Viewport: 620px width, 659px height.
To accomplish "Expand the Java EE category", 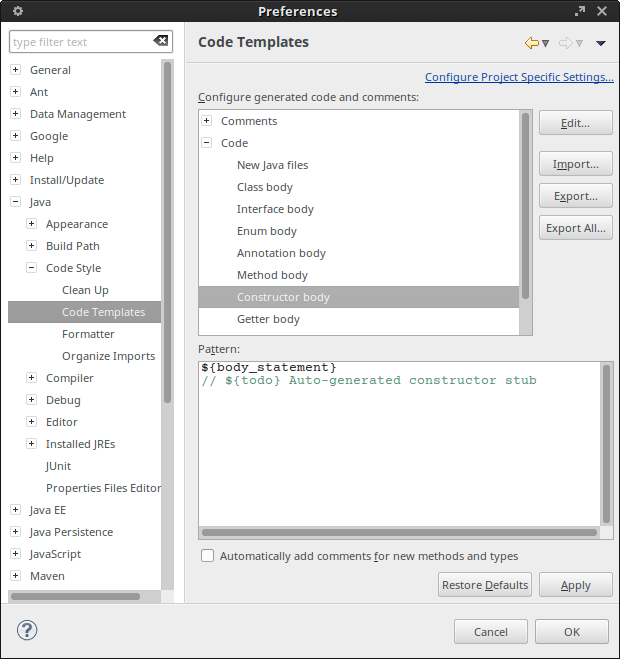I will pyautogui.click(x=16, y=509).
